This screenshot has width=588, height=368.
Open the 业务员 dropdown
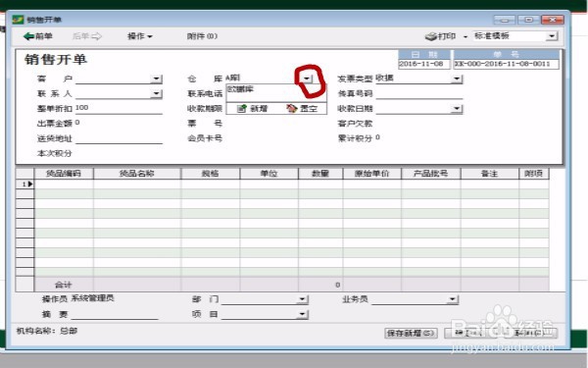coord(453,299)
